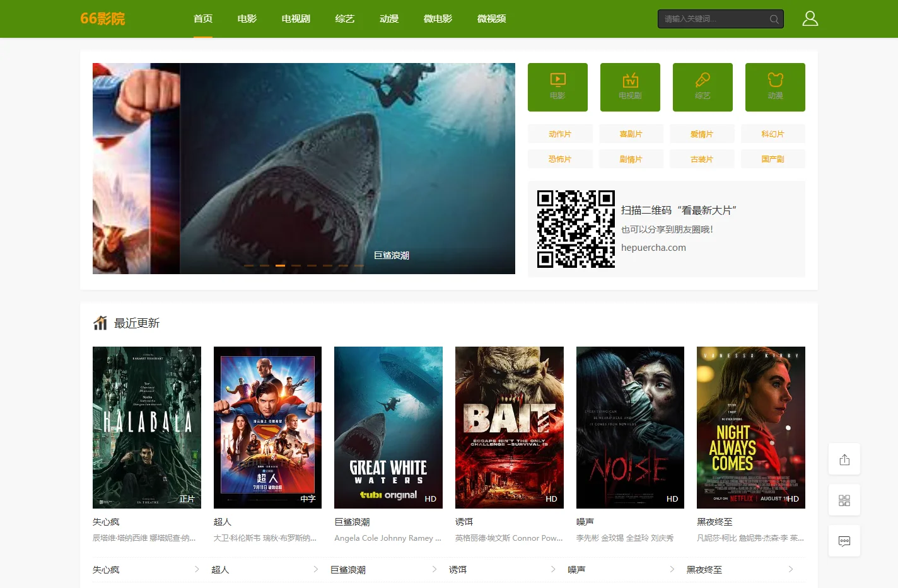
Task: Click the 最近更新 chart icon
Action: [100, 323]
